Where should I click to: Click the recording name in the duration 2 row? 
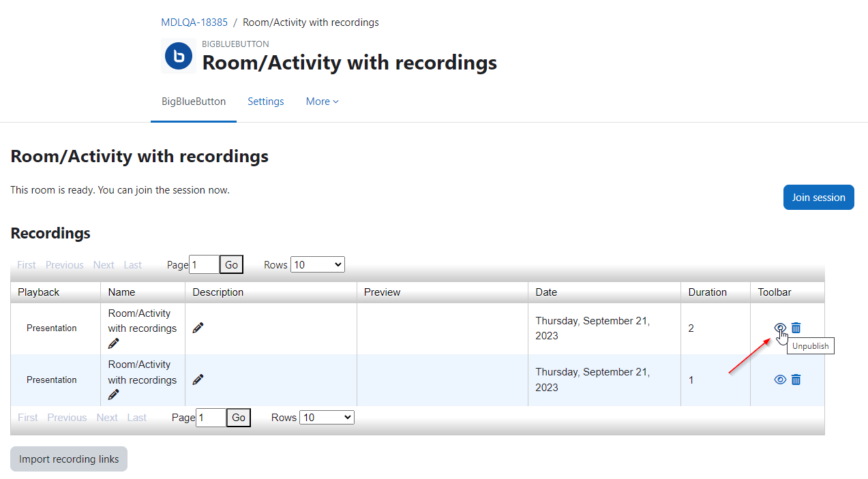[143, 321]
